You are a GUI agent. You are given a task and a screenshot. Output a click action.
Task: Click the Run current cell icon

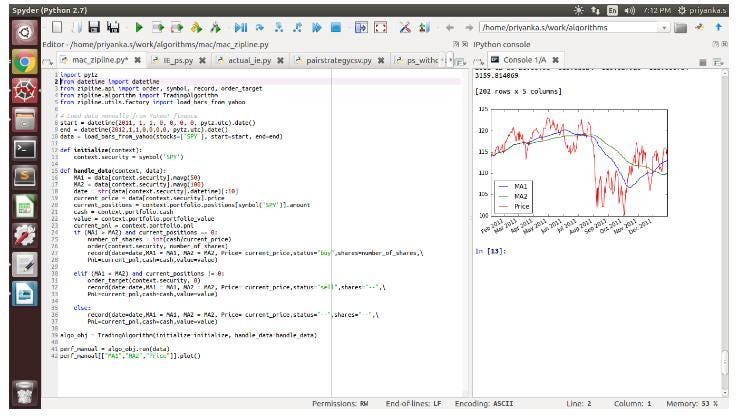click(158, 27)
